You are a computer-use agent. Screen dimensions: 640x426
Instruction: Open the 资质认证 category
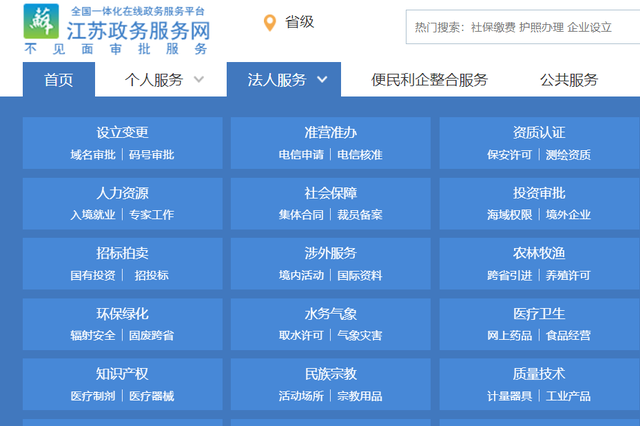(539, 132)
